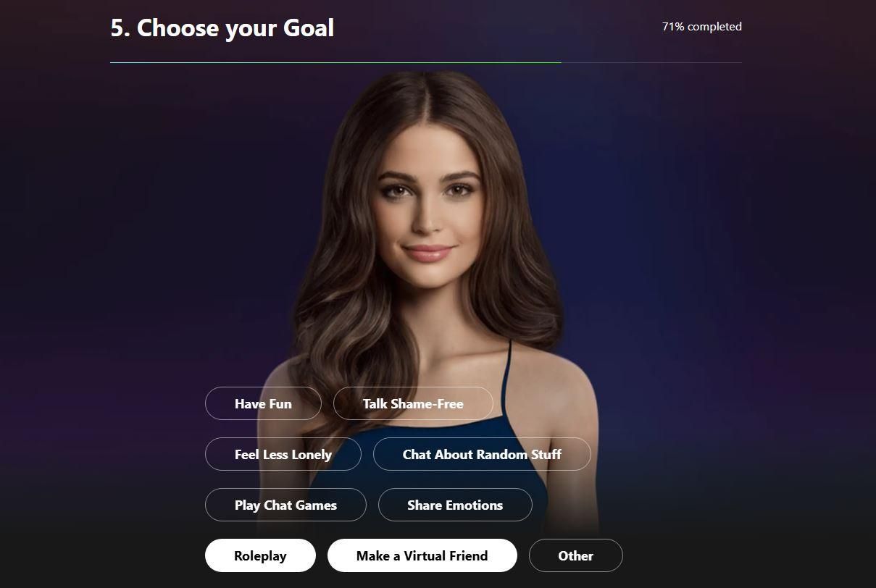Toggle the Roleplay pill button
The image size is (876, 588).
point(260,555)
